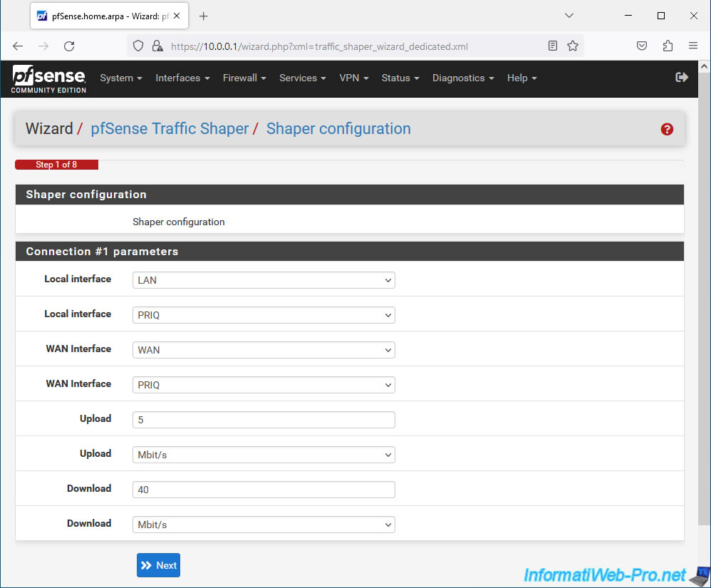This screenshot has height=588, width=711.
Task: Open the System menu
Action: tap(120, 78)
